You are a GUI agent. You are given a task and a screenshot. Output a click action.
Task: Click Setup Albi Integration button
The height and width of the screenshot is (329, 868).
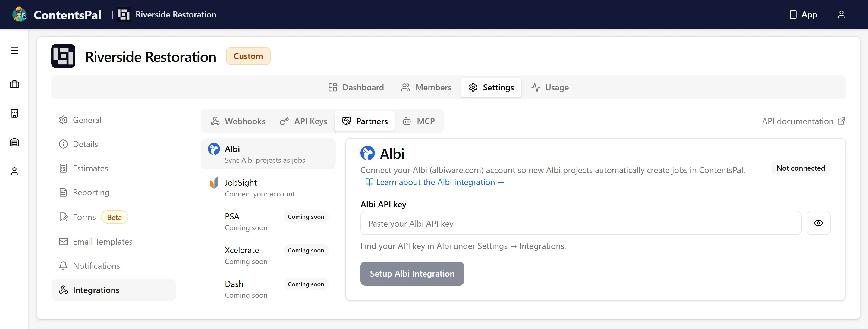pos(412,274)
